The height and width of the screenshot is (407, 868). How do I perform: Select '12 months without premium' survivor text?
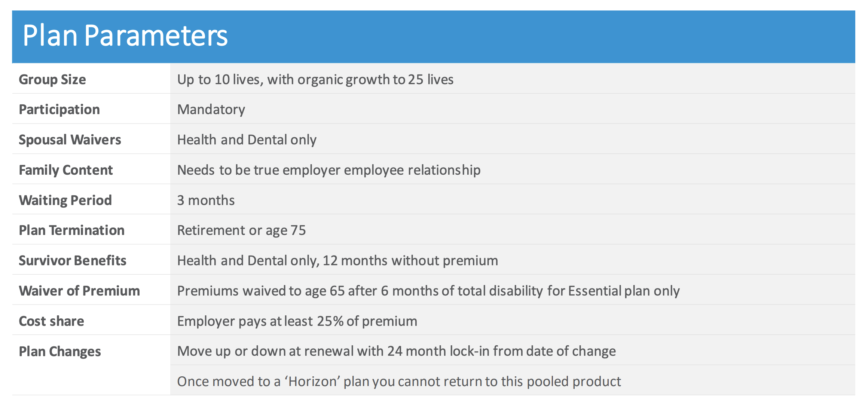[x=410, y=260]
